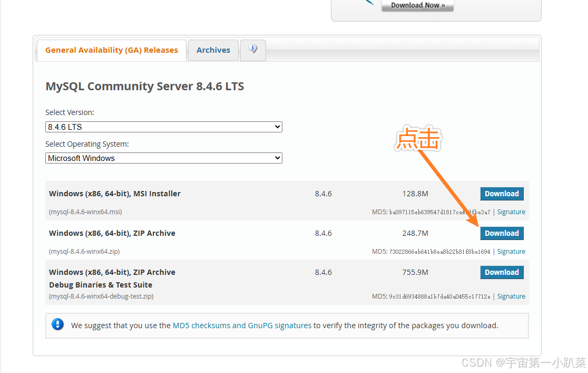
Task: Open the Select Operating System dropdown
Action: pyautogui.click(x=163, y=158)
